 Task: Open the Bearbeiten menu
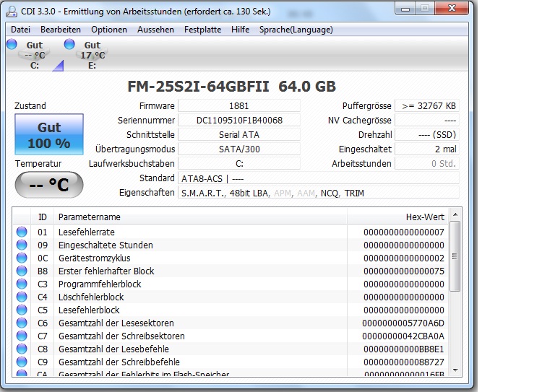[61, 30]
